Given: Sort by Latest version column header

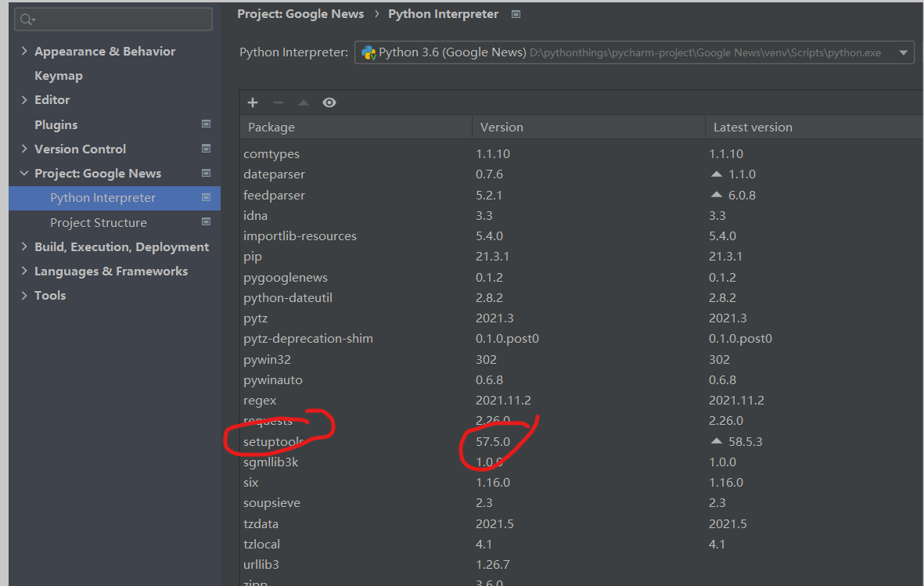Looking at the screenshot, I should pyautogui.click(x=814, y=128).
